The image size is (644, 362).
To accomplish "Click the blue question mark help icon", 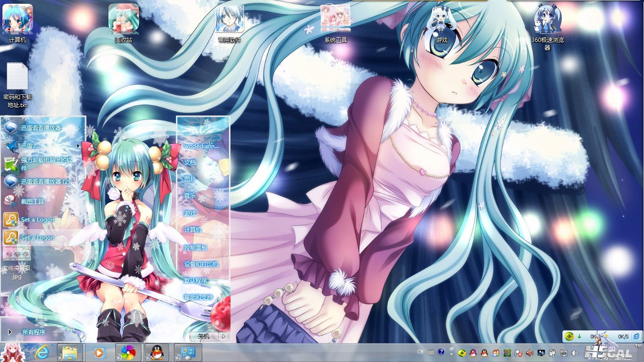I will tap(441, 352).
